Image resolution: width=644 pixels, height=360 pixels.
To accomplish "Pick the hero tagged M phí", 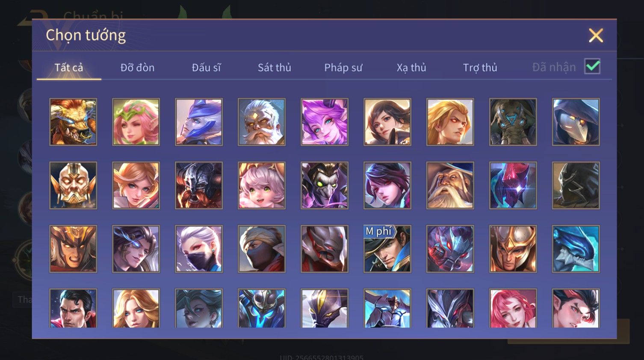I will 387,249.
